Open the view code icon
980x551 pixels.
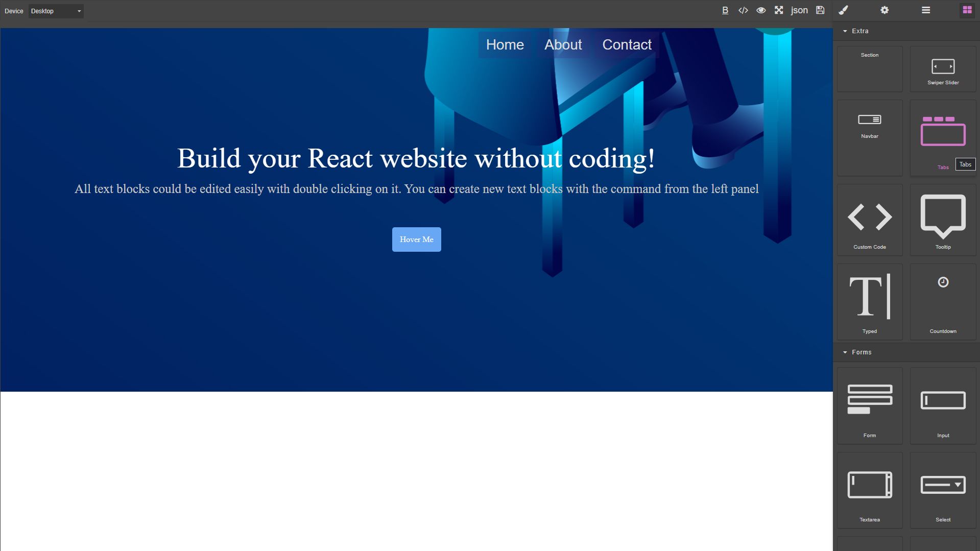tap(743, 10)
